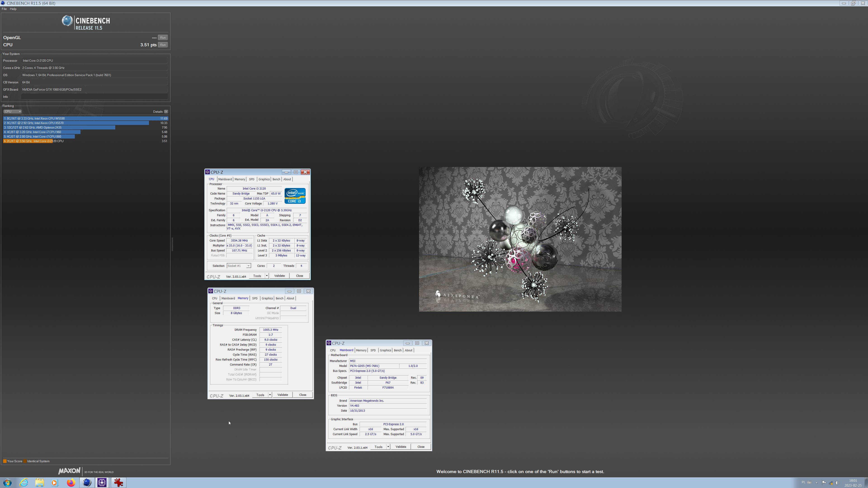This screenshot has width=868, height=488.
Task: Click the Identical System legend swatch
Action: coord(25,461)
